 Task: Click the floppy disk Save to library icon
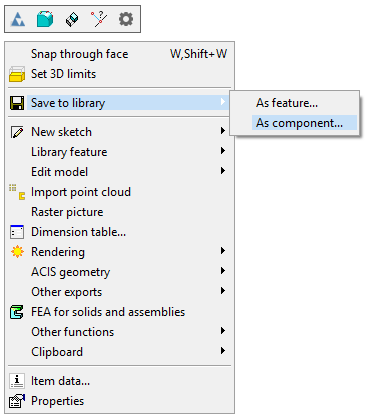(x=17, y=103)
